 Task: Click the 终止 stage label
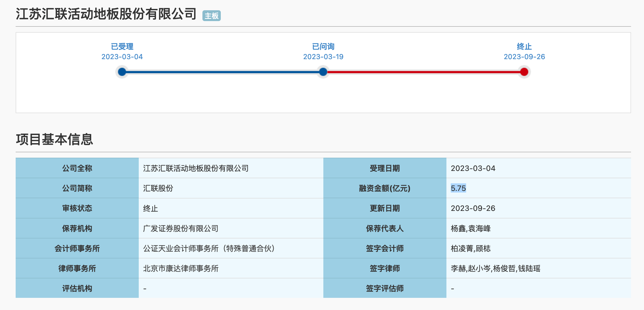pyautogui.click(x=524, y=46)
